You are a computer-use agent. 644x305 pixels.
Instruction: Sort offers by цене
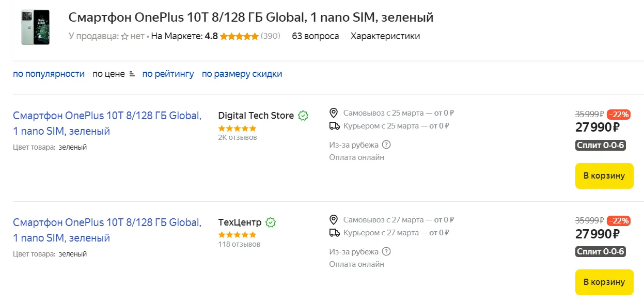coord(108,74)
